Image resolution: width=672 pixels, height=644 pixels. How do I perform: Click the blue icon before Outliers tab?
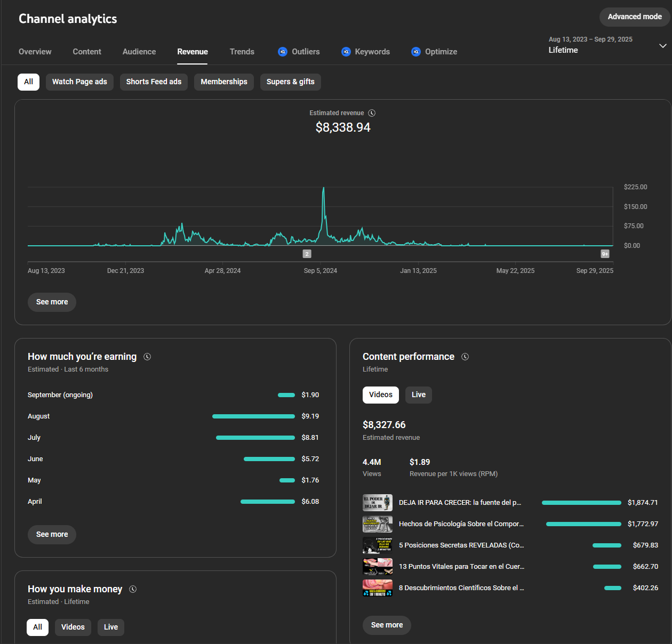point(283,52)
